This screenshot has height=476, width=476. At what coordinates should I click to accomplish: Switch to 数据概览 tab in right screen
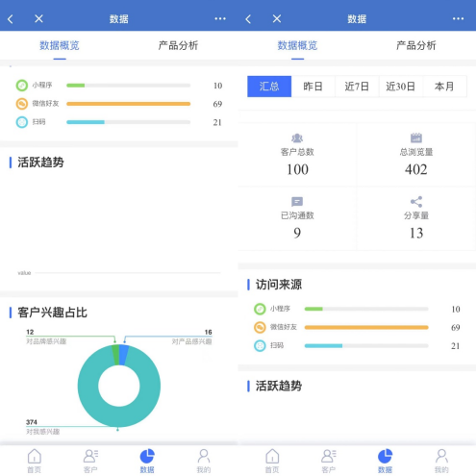coord(297,45)
